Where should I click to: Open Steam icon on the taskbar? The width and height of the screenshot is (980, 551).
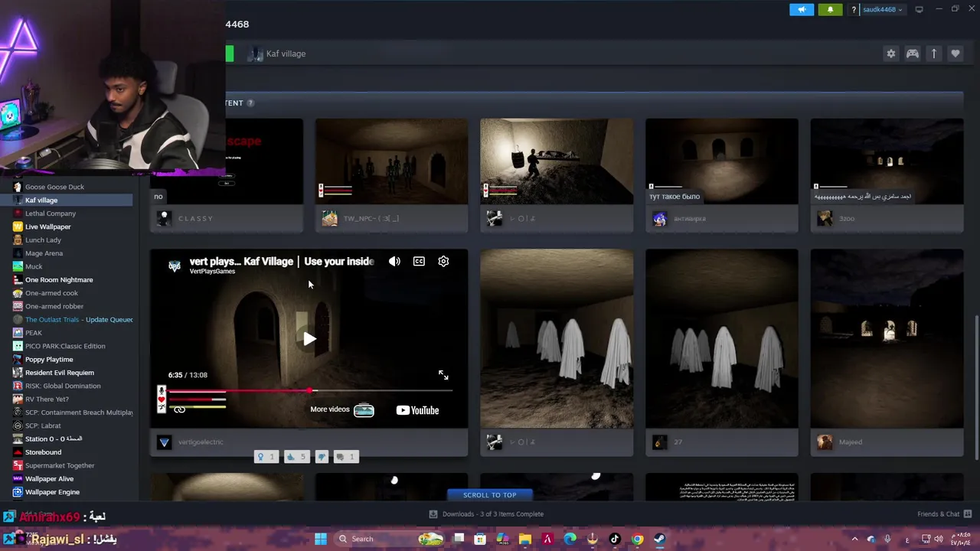[660, 539]
